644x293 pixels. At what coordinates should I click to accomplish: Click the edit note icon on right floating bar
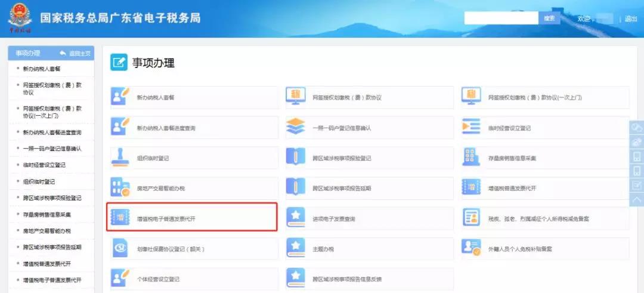coord(636,186)
